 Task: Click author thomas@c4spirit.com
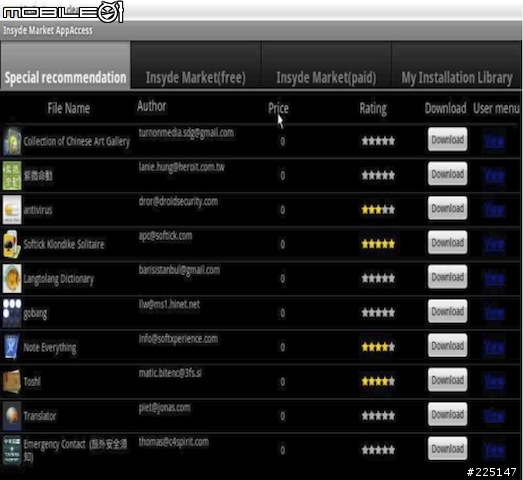[x=173, y=442]
